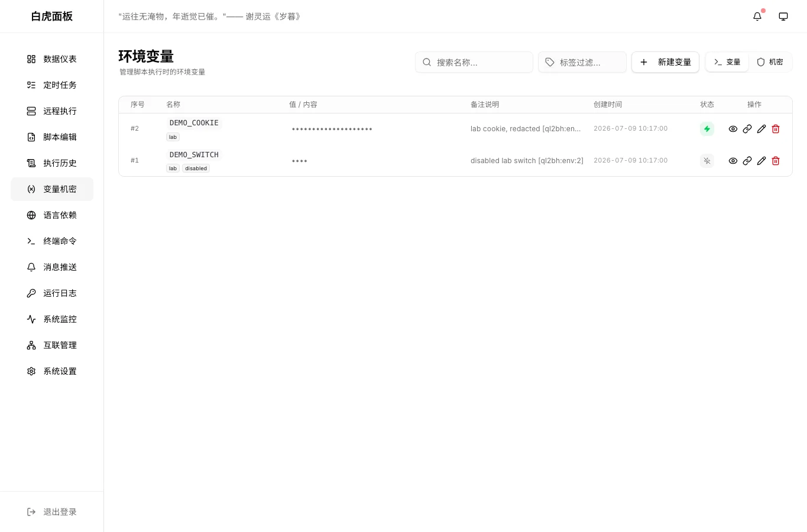Copy link for the DEMO_SWITCH row
807x532 pixels.
pyautogui.click(x=747, y=161)
